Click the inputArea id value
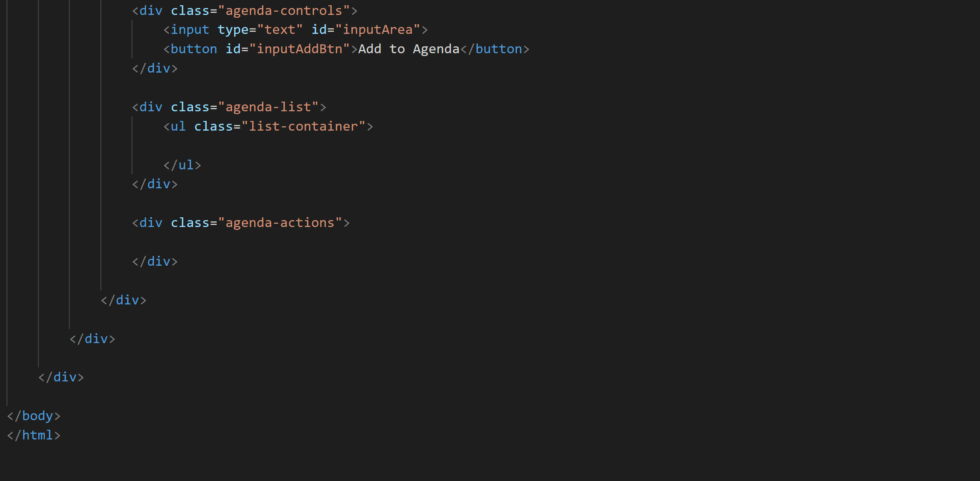This screenshot has width=980, height=481. [x=378, y=30]
